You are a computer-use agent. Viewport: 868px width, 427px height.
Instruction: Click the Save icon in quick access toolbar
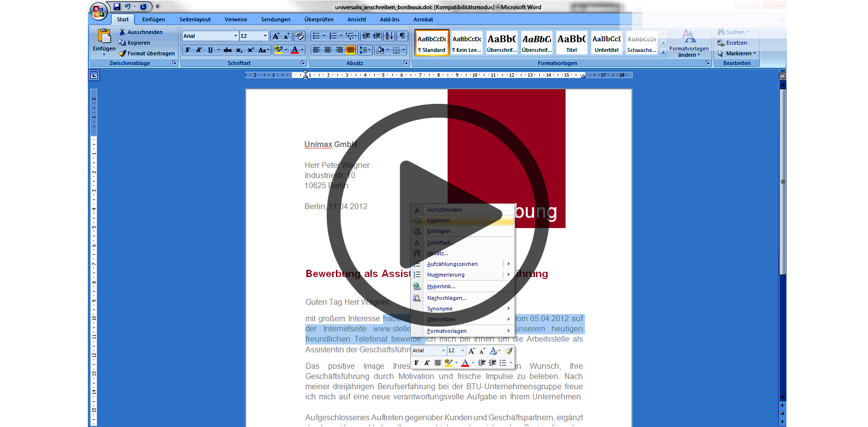tap(117, 7)
